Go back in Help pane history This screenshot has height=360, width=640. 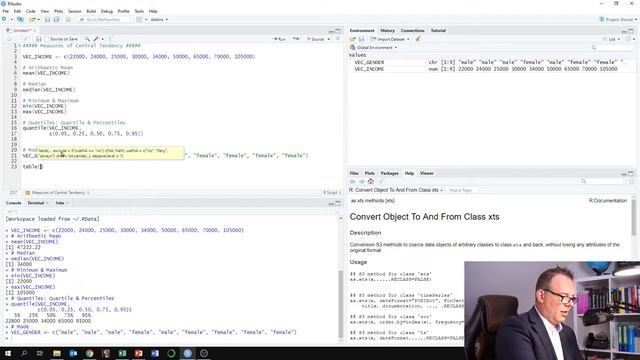pos(353,181)
